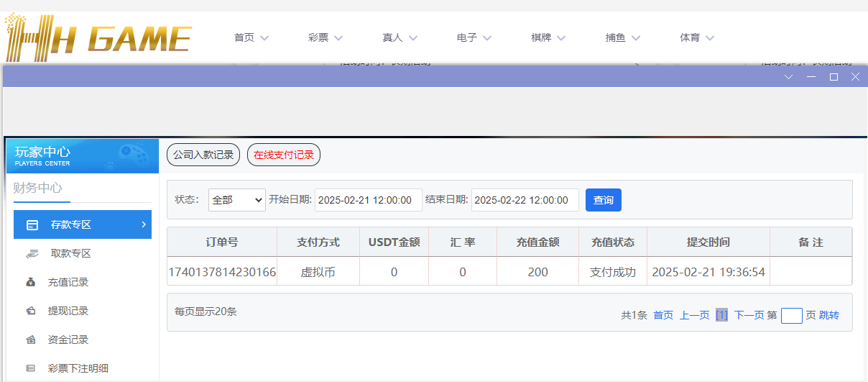Viewport: 868px width, 382px height.
Task: Click the dropdown arrow in purple title bar
Action: coord(788,77)
